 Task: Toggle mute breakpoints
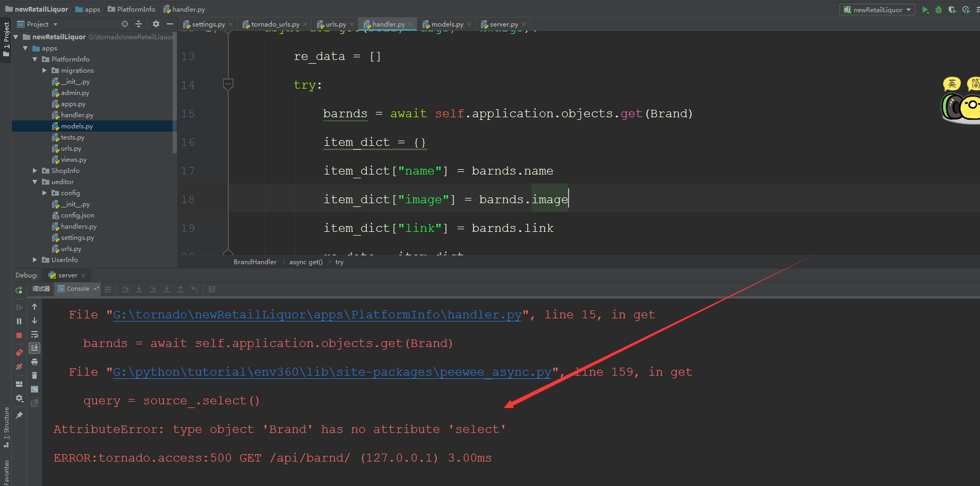pos(19,367)
